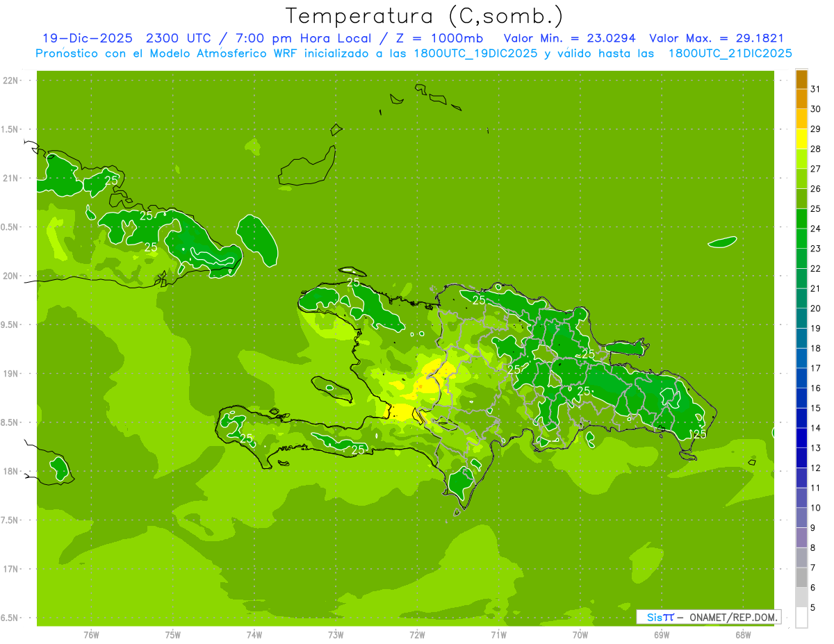834x644 pixels.
Task: Click the '20N' latitude axis label
Action: [10, 276]
